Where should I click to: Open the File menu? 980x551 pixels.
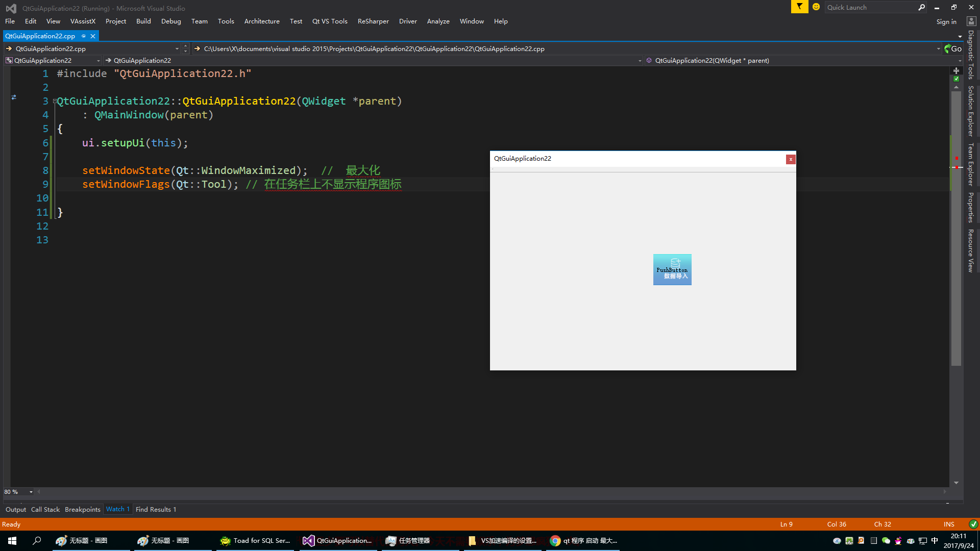coord(10,21)
